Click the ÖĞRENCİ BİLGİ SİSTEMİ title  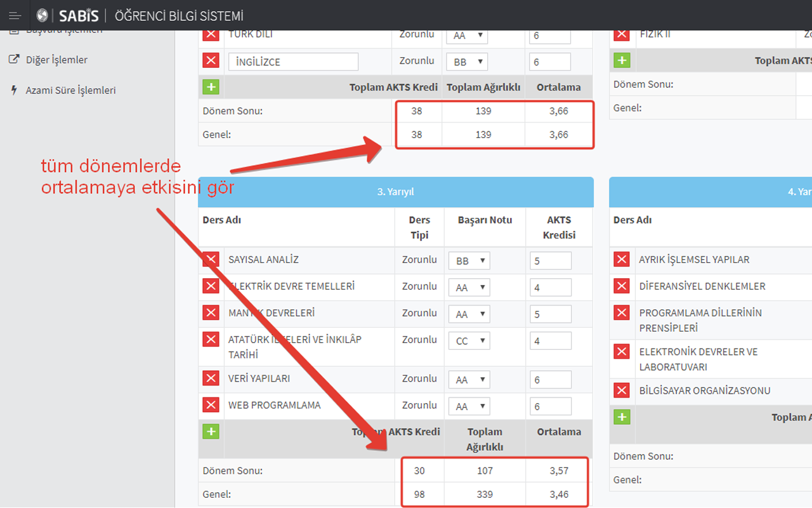pos(179,16)
